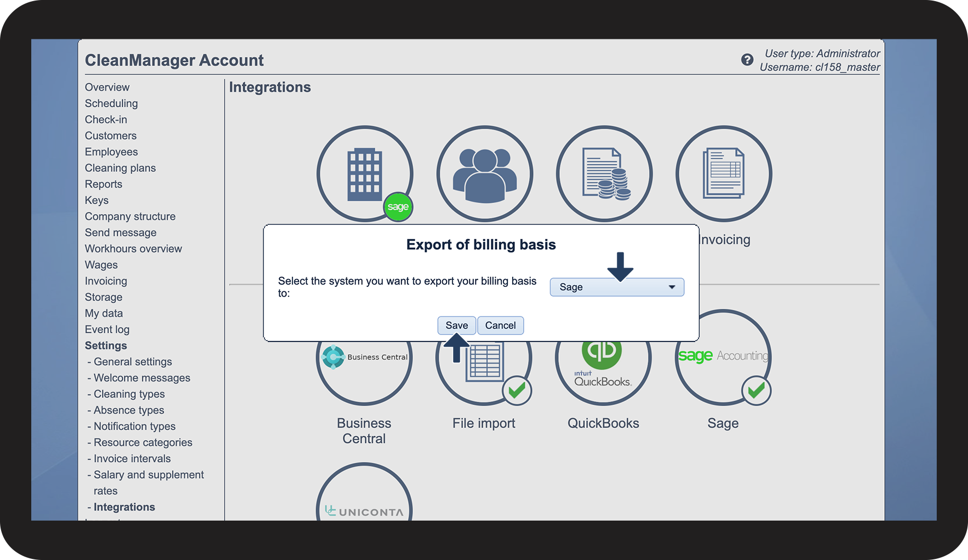Click the building icon with Sage badge
Screen dimensions: 968x560
364,174
